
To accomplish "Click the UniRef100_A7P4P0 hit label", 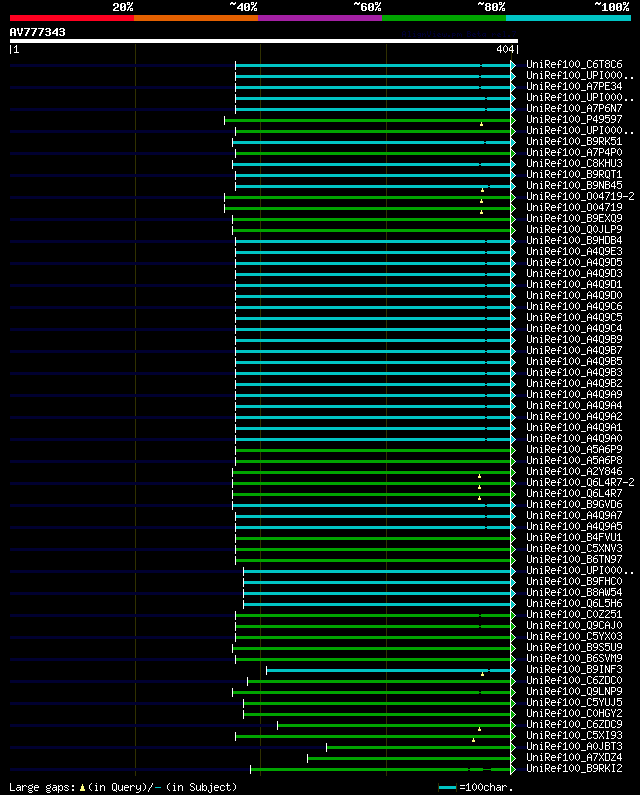I will (x=574, y=153).
